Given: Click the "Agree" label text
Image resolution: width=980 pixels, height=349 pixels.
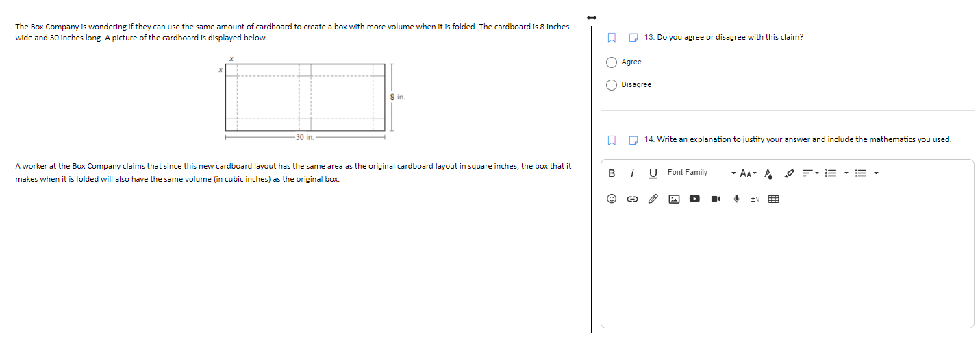Looking at the screenshot, I should click(x=631, y=62).
